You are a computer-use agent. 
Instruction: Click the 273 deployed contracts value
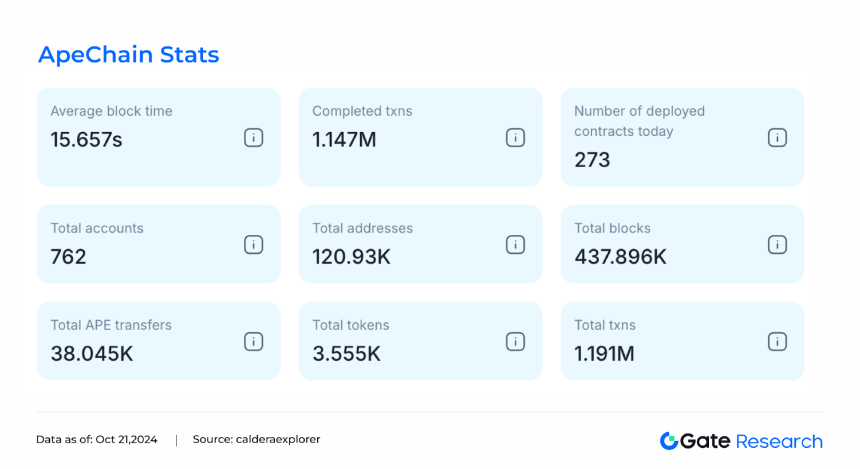592,160
